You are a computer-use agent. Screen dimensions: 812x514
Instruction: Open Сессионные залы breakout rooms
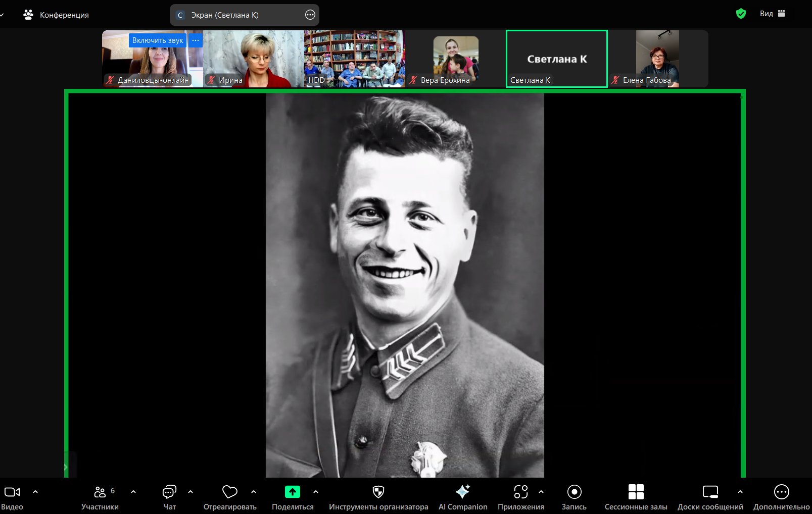(x=636, y=492)
